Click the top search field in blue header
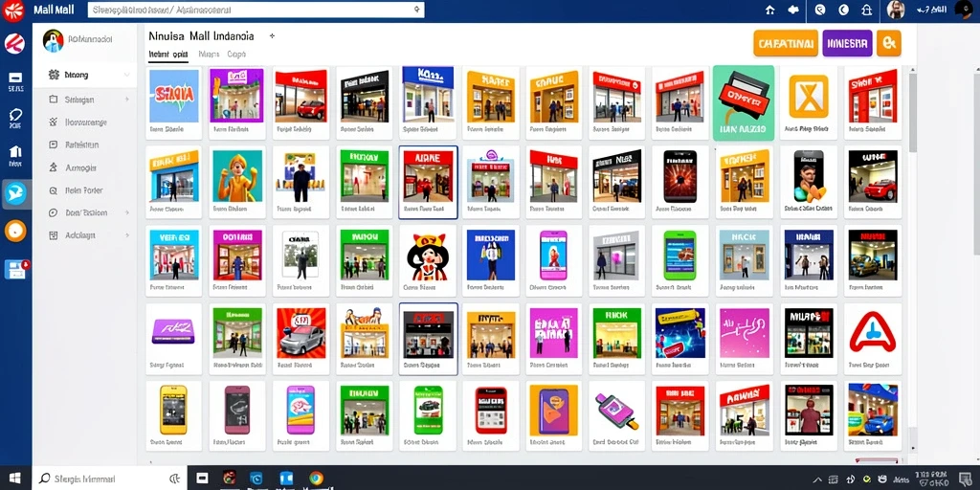This screenshot has width=980, height=490. pyautogui.click(x=256, y=10)
